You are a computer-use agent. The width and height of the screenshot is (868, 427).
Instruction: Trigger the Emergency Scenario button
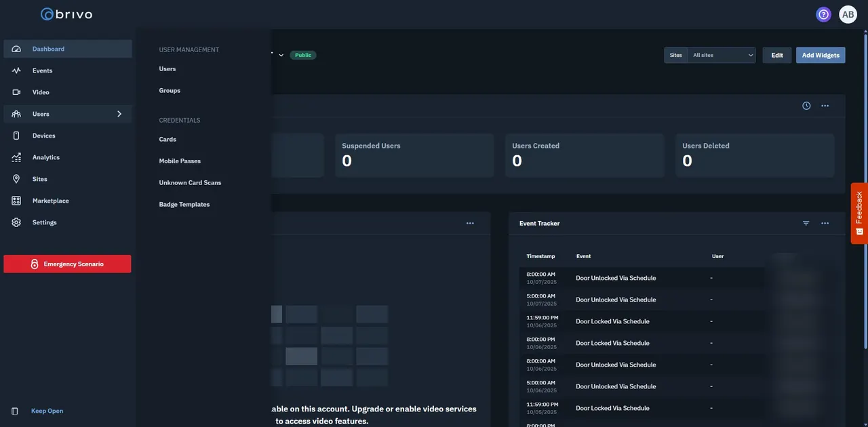click(67, 264)
